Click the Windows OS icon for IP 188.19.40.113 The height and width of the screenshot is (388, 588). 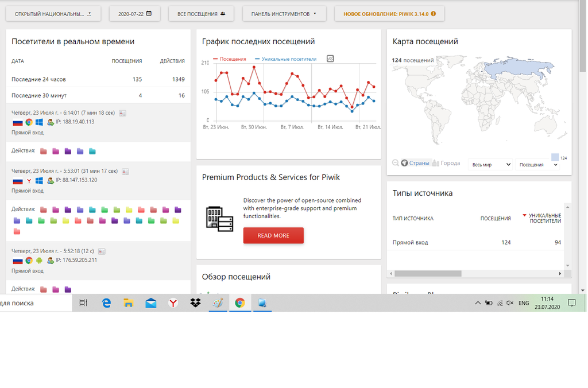point(39,122)
